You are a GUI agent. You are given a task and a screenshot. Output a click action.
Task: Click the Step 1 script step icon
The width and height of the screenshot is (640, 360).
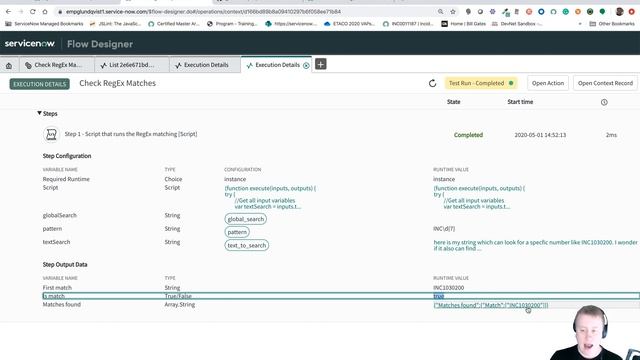51,134
